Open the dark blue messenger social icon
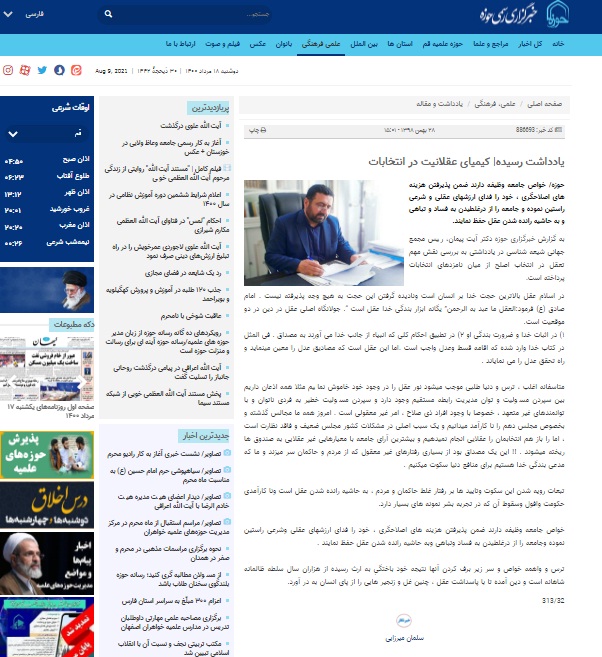The width and height of the screenshot is (602, 657). [x=59, y=70]
